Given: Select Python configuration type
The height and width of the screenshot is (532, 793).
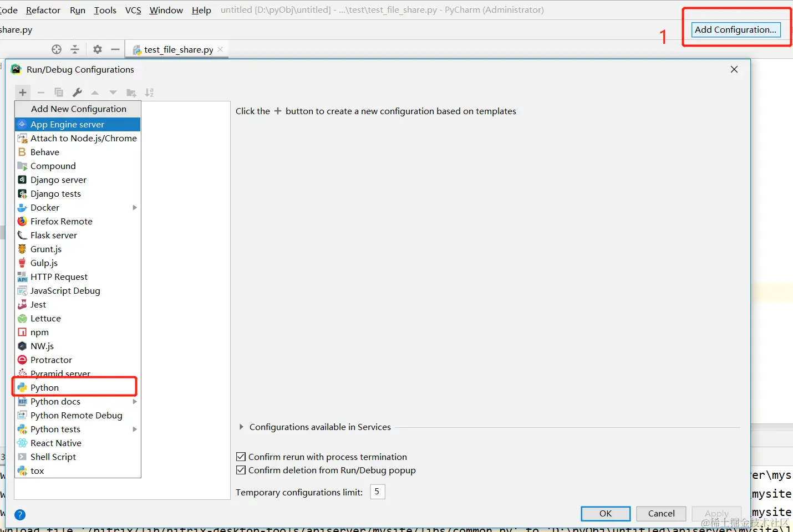Looking at the screenshot, I should [78, 387].
